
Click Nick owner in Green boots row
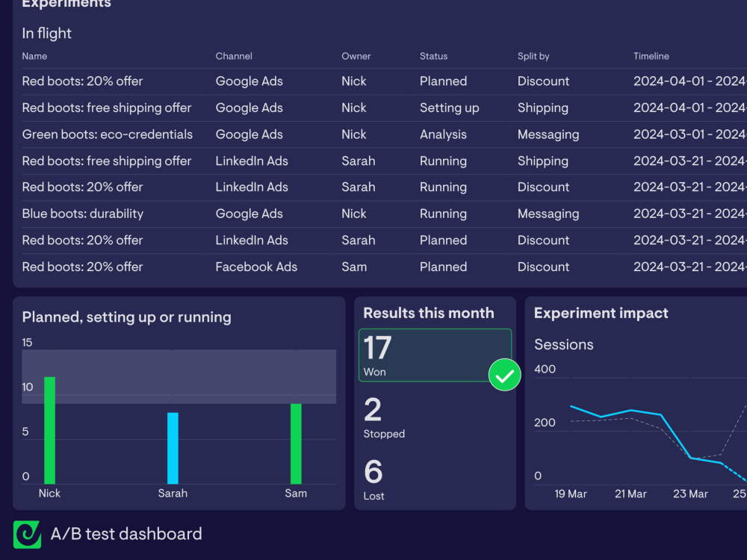coord(354,134)
